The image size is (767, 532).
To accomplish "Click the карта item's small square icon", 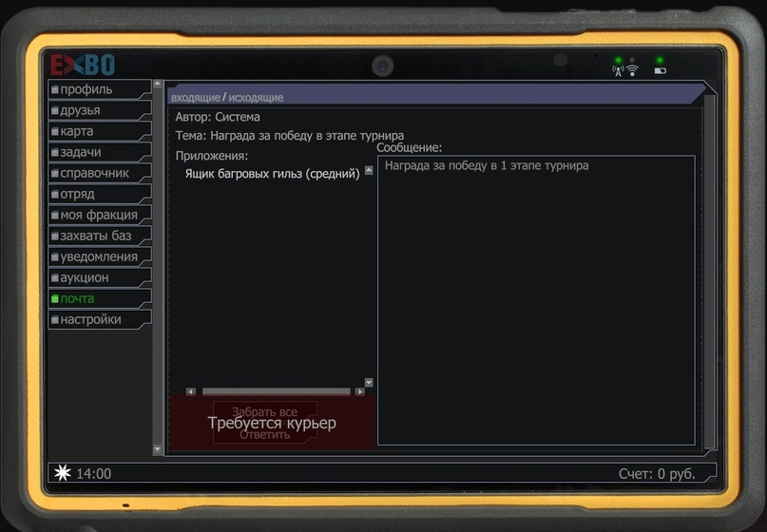I will click(x=55, y=131).
